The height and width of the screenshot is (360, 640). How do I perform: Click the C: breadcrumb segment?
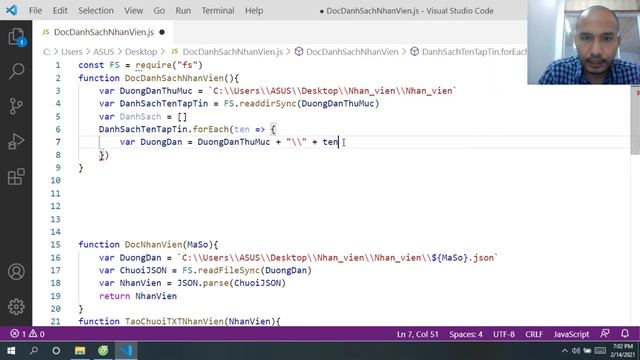point(47,52)
